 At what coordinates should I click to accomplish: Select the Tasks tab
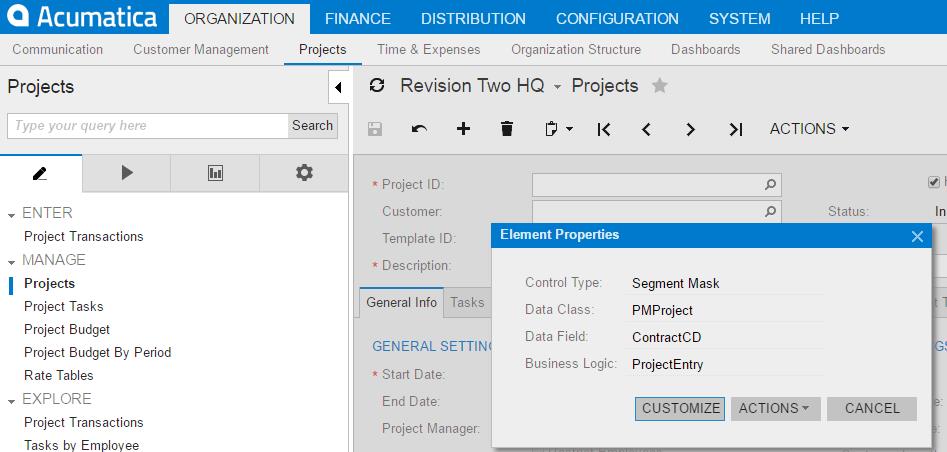[467, 302]
